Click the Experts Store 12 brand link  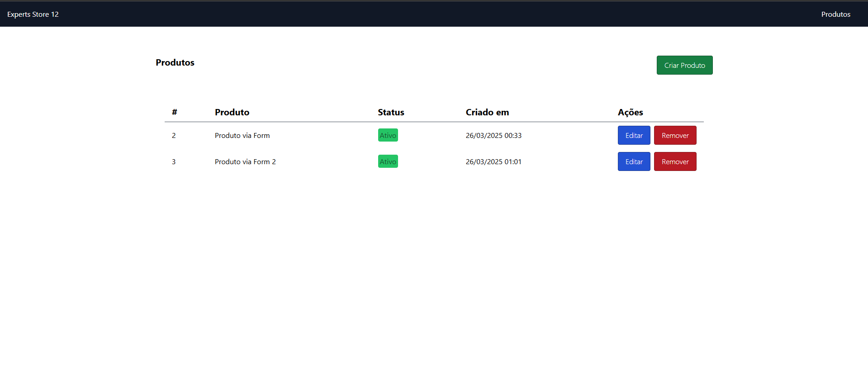[33, 14]
